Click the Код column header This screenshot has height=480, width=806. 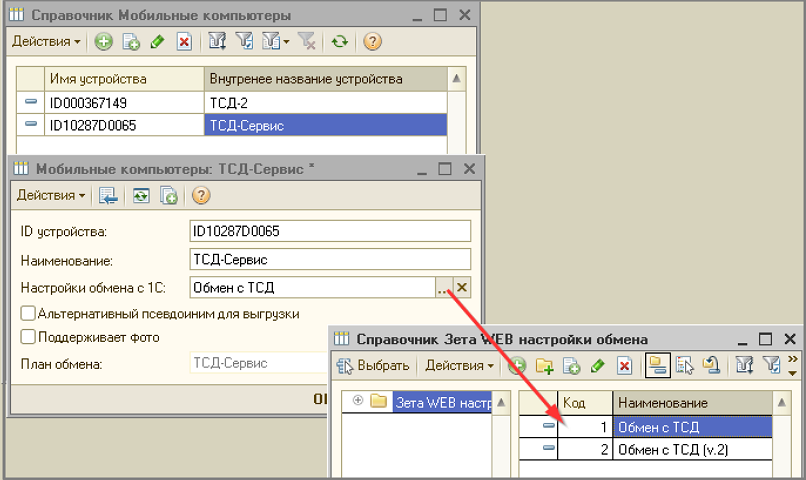point(585,403)
